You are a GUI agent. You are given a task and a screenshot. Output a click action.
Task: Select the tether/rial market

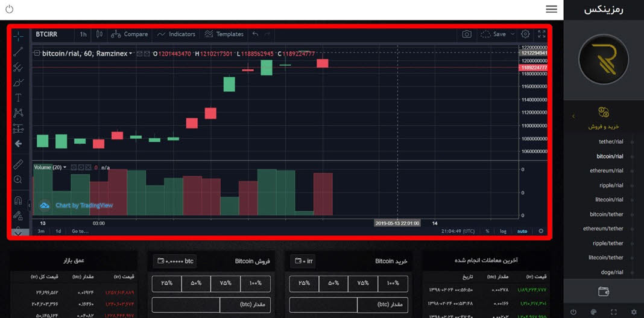tap(611, 142)
